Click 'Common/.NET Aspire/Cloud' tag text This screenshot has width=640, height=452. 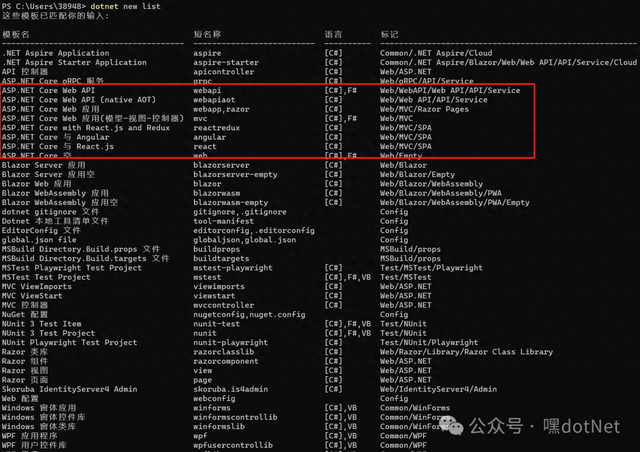tap(436, 53)
